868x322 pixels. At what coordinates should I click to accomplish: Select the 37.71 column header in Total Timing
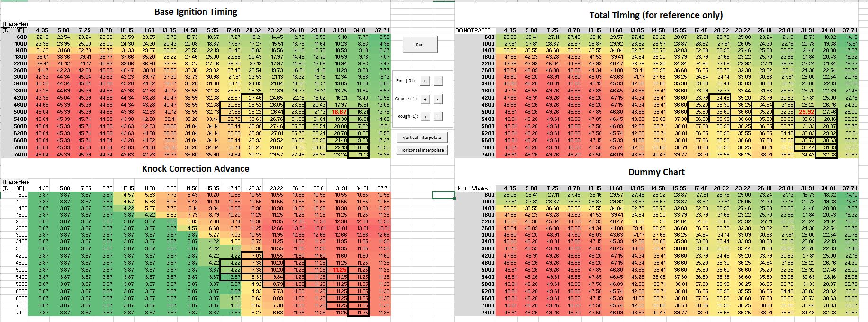click(x=850, y=30)
